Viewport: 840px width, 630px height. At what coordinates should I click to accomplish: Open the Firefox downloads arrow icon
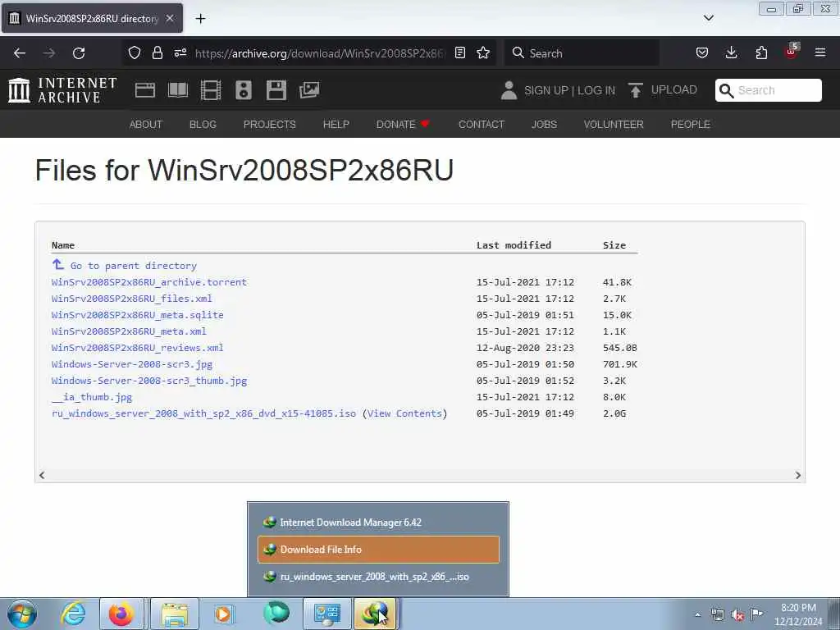point(731,52)
